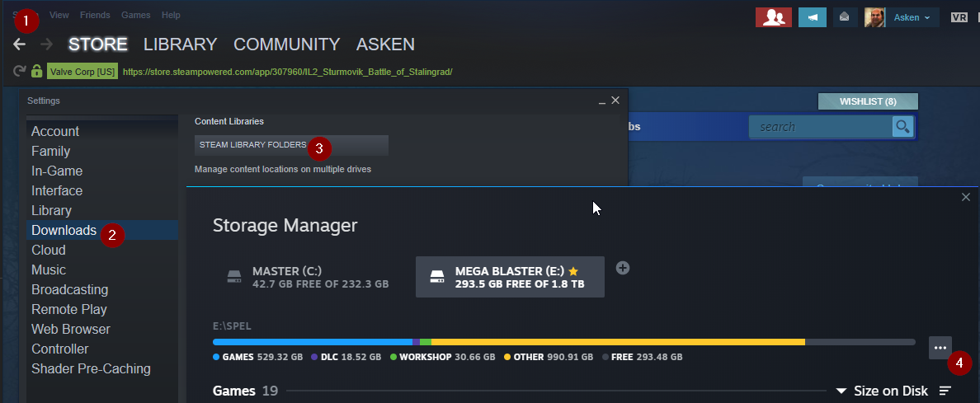This screenshot has width=980, height=403.
Task: Open the announcements megaphone icon
Action: (x=813, y=17)
